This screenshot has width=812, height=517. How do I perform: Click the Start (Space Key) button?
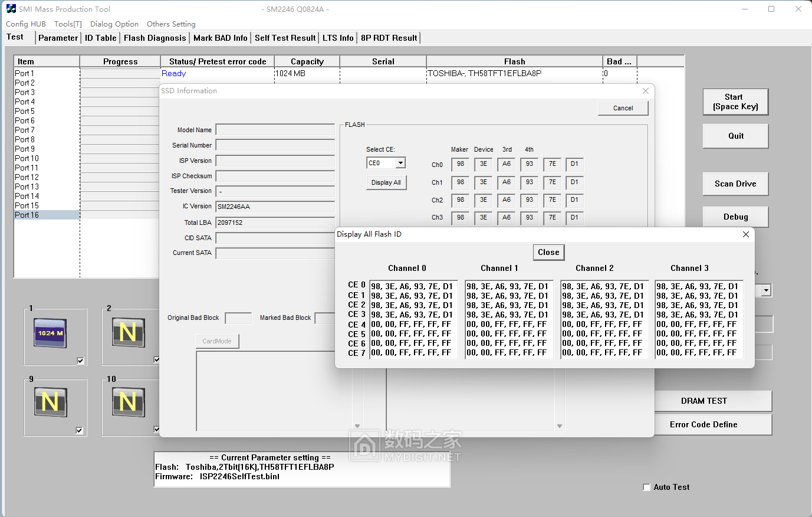coord(735,102)
